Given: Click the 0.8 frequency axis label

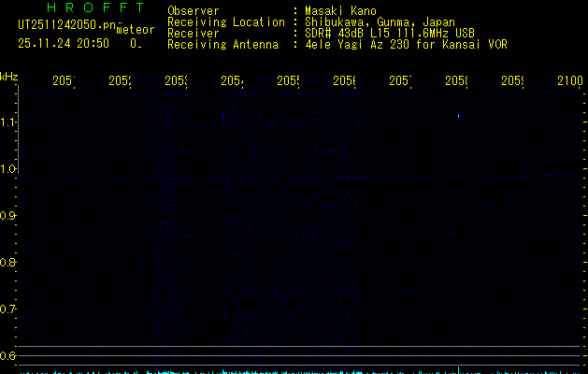Looking at the screenshot, I should (x=7, y=262).
